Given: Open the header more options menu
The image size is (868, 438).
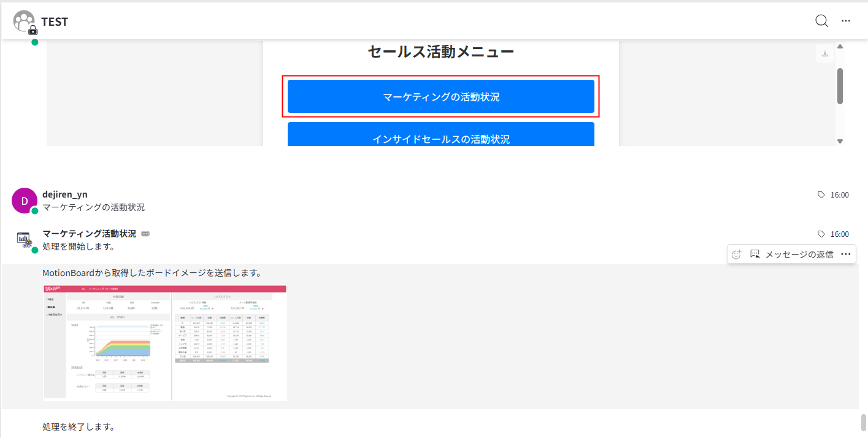Looking at the screenshot, I should [x=846, y=21].
